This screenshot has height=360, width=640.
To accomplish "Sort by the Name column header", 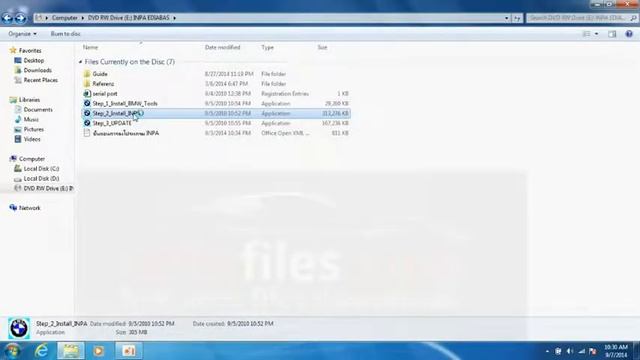I will coord(90,47).
